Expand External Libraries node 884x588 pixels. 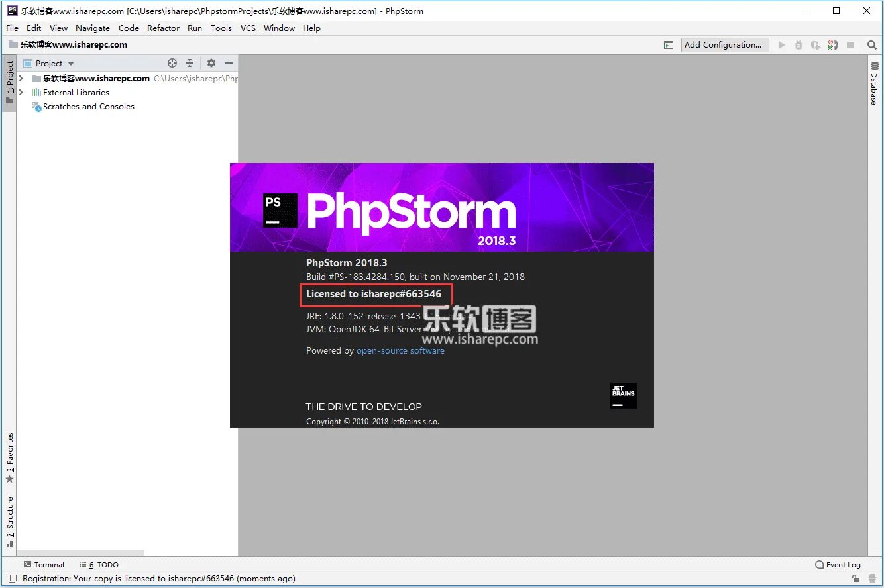21,92
